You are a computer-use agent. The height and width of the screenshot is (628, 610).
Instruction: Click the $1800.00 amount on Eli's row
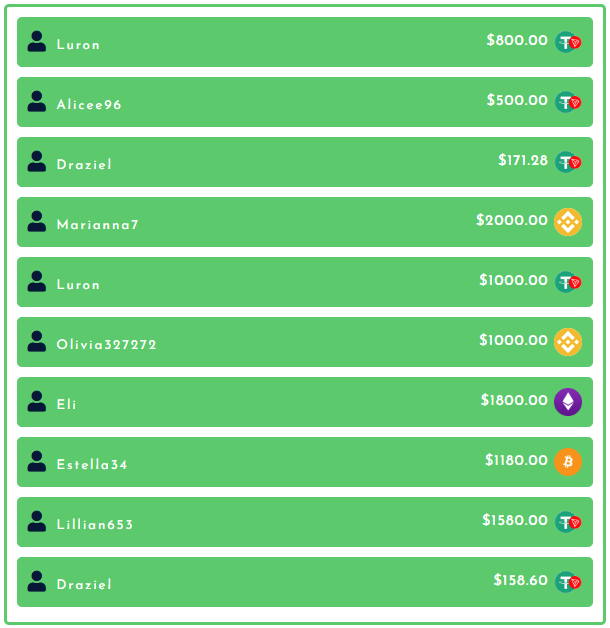point(514,401)
